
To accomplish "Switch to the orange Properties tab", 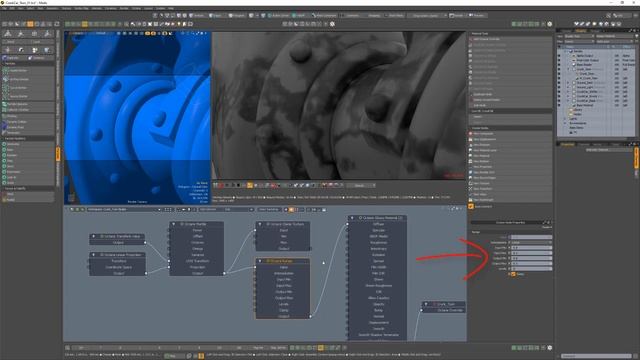I will (x=567, y=144).
